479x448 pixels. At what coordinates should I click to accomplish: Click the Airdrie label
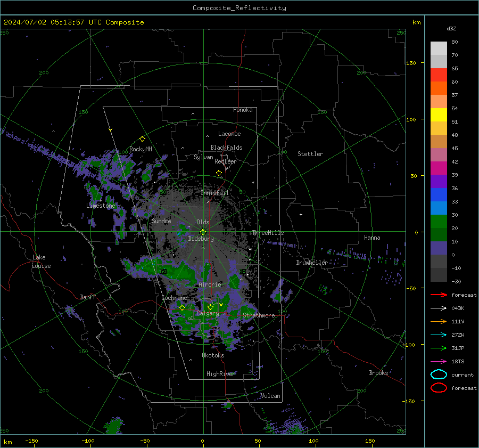(x=210, y=284)
